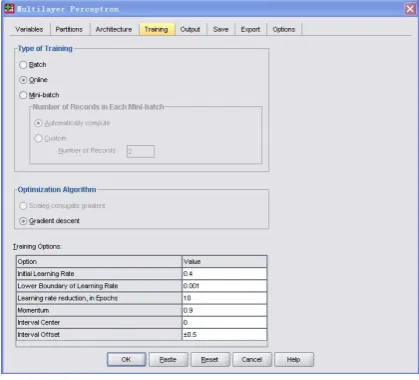Switch to the Save tab
Image resolution: width=419 pixels, height=380 pixels.
(x=221, y=29)
